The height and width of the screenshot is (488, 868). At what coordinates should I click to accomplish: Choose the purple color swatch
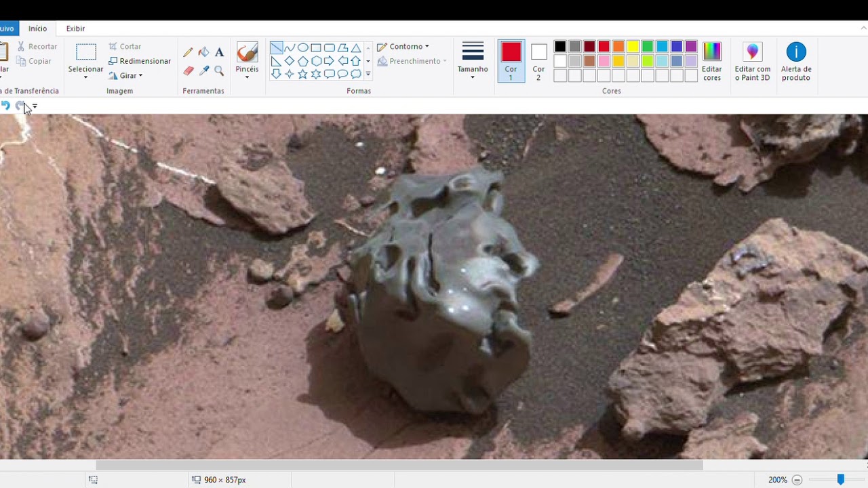pyautogui.click(x=691, y=47)
